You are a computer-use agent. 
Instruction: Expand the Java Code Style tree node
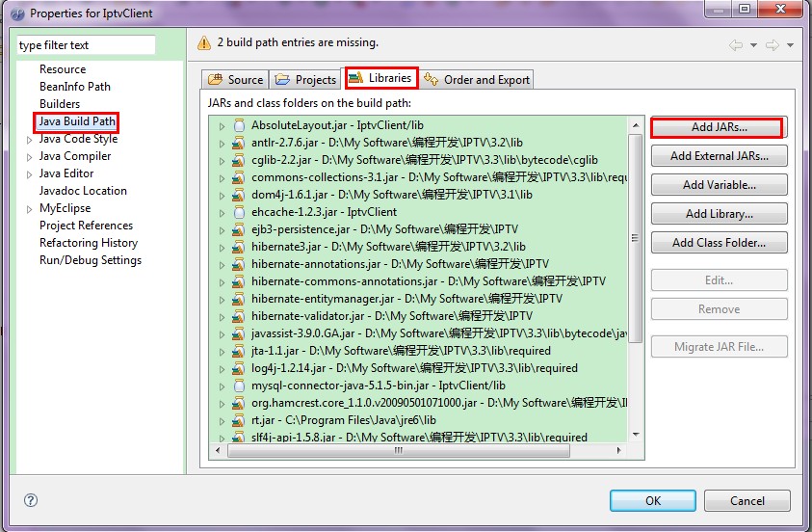(x=30, y=140)
